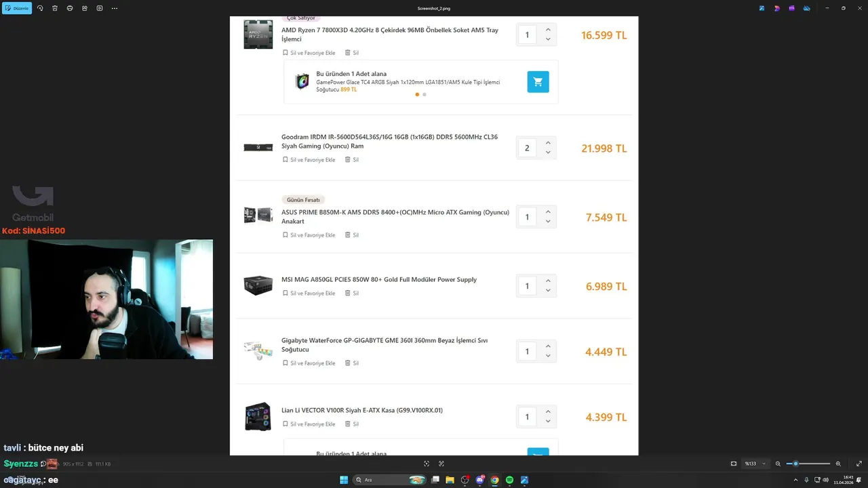Click Sil ve Favoriye Ekle for Lian Li
The width and height of the screenshot is (868, 488).
[x=309, y=424]
